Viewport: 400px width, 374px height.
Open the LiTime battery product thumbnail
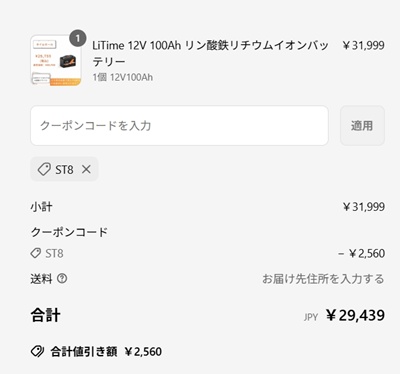(x=56, y=60)
